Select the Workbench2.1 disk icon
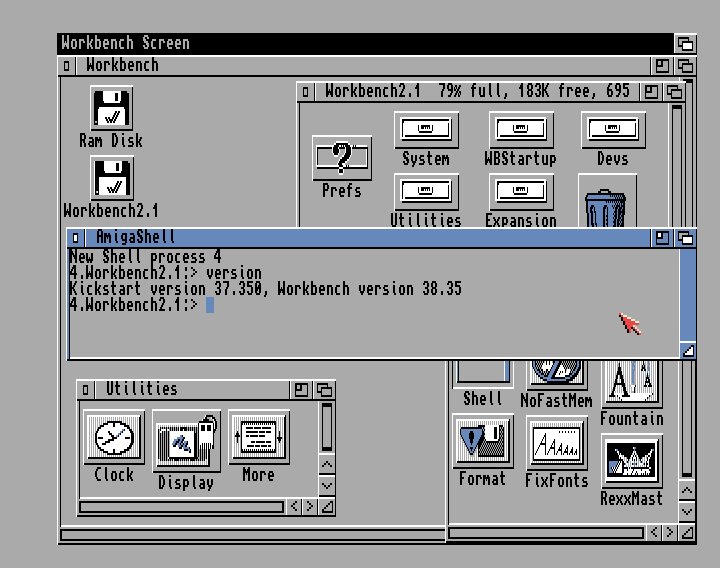 click(x=112, y=178)
